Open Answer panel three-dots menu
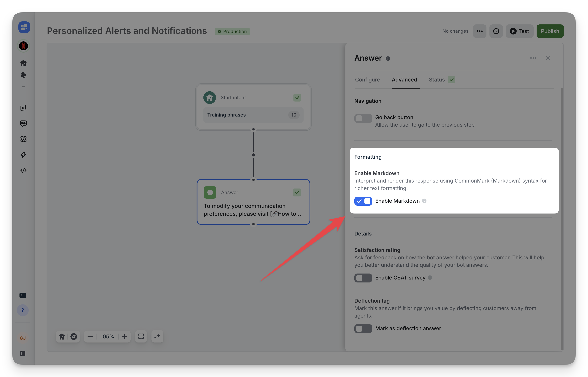Viewport: 588px width, 377px height. [x=533, y=58]
